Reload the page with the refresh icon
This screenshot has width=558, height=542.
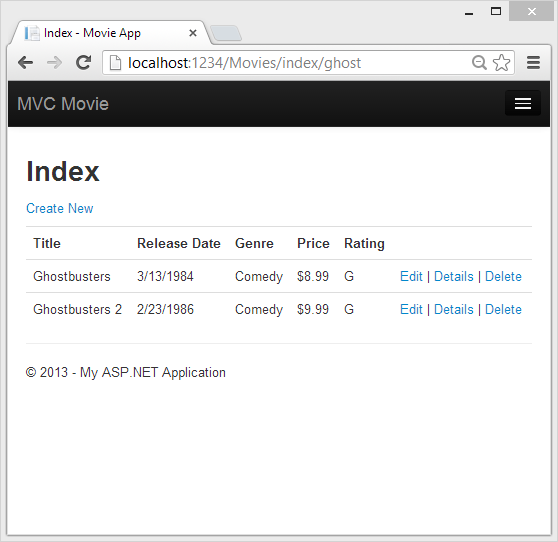84,63
